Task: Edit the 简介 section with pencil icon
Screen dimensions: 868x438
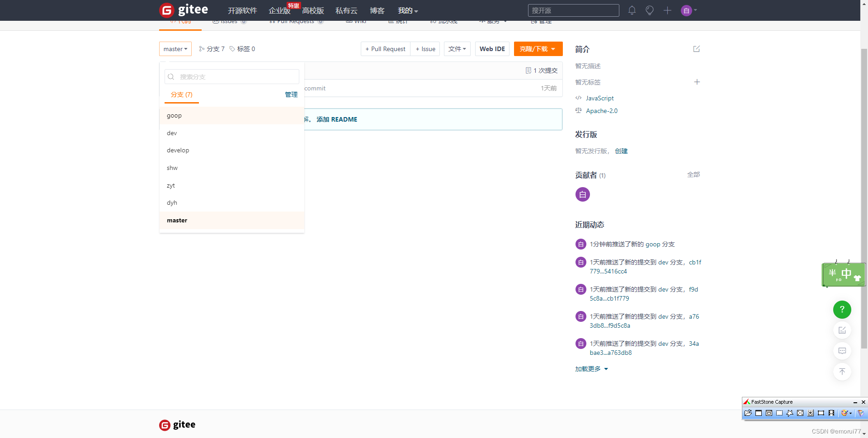Action: pos(697,49)
